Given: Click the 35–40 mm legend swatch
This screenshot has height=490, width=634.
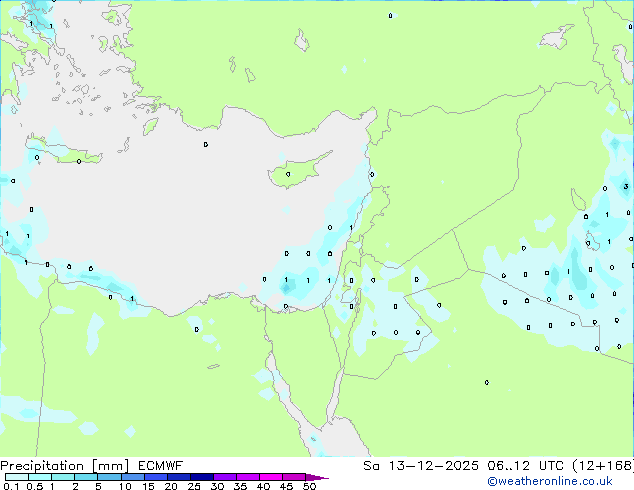Looking at the screenshot, I should [247, 477].
